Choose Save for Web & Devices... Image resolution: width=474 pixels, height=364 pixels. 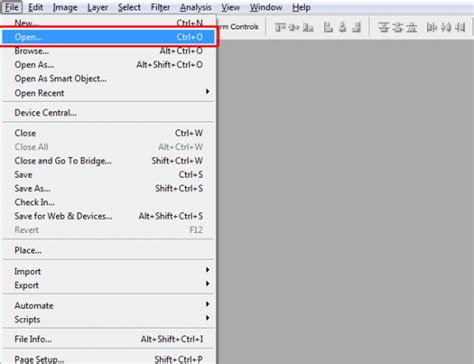coord(108,216)
